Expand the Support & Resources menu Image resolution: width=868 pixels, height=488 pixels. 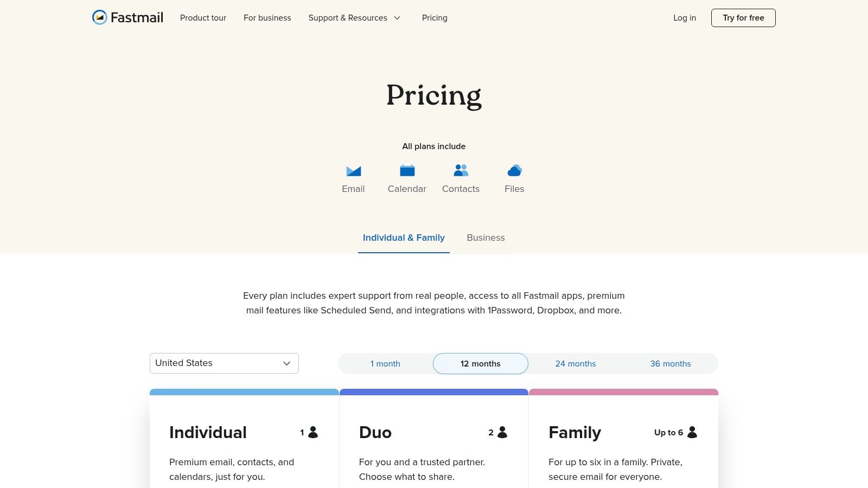(355, 18)
